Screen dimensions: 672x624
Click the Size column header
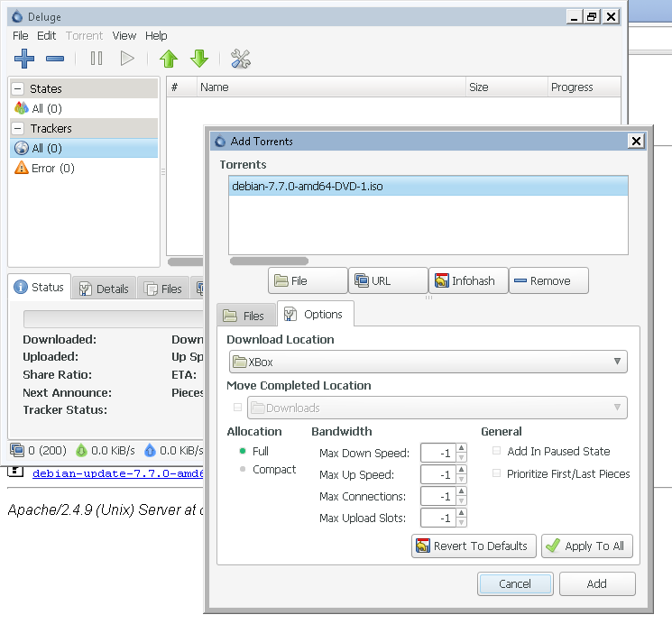tap(507, 87)
